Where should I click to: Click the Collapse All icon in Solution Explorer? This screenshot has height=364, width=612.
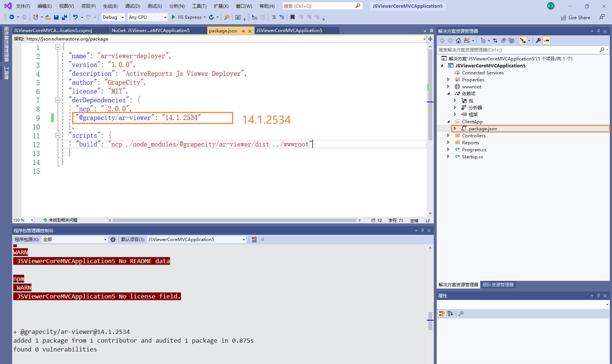[x=503, y=40]
